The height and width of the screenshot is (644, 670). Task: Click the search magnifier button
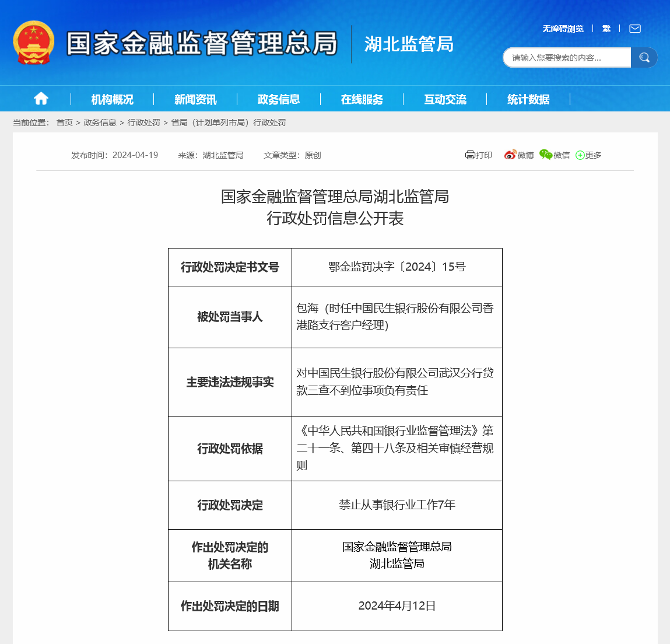(x=644, y=57)
